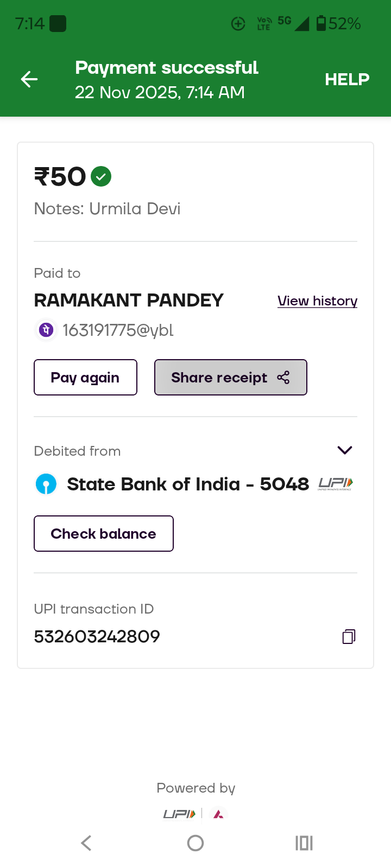Tap the UPI logo beside bank name
This screenshot has height=868, width=391.
[x=335, y=483]
